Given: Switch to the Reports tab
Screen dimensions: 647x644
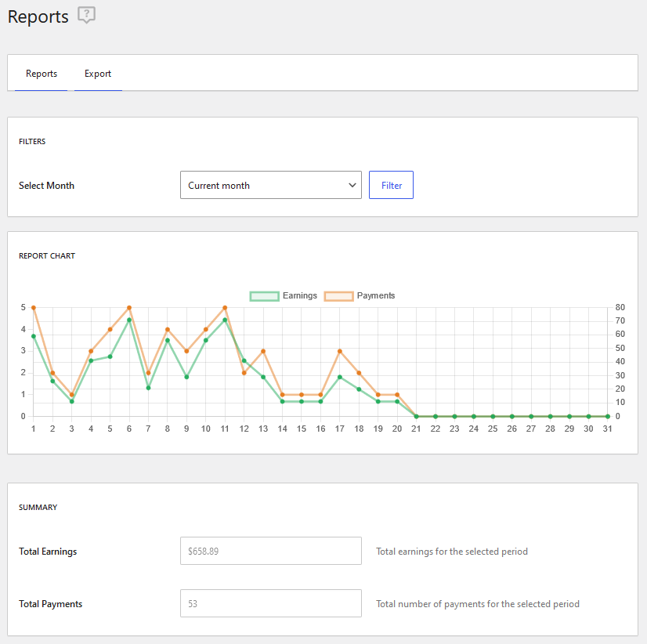Looking at the screenshot, I should [42, 74].
